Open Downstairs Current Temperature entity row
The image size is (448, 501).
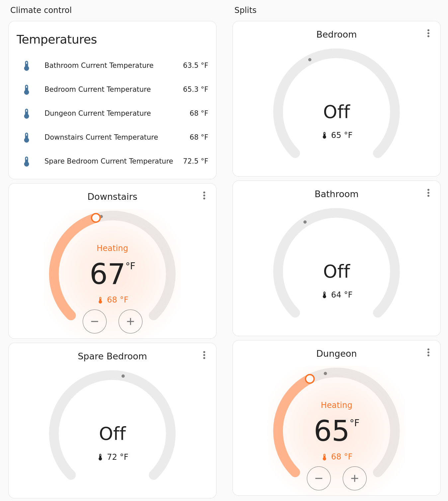pos(101,137)
